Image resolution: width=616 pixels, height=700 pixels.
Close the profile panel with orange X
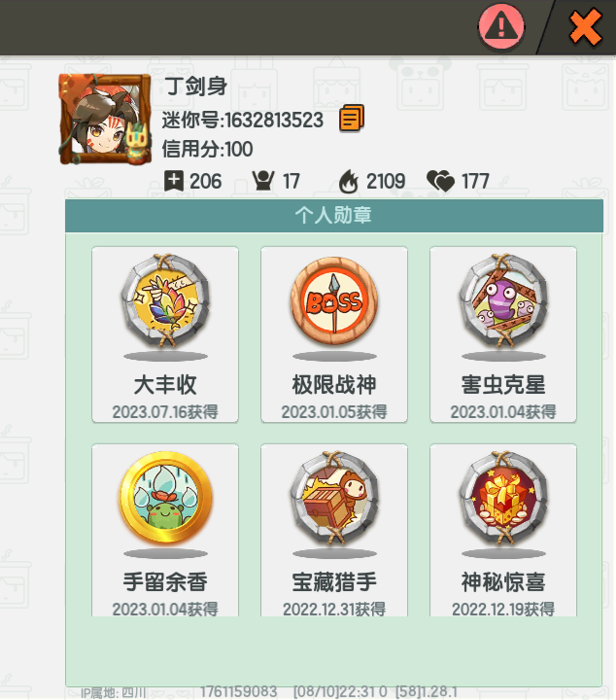coord(585,27)
